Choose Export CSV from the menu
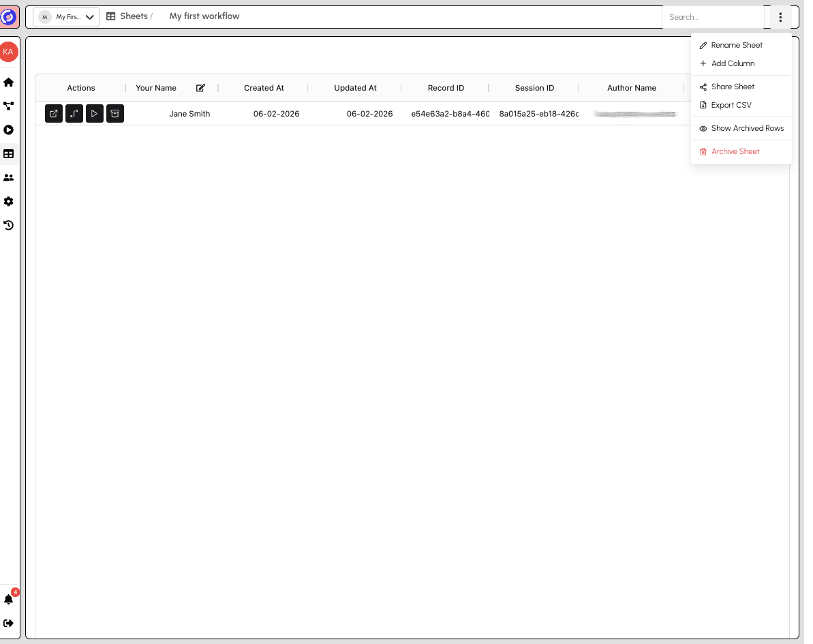 pos(731,105)
